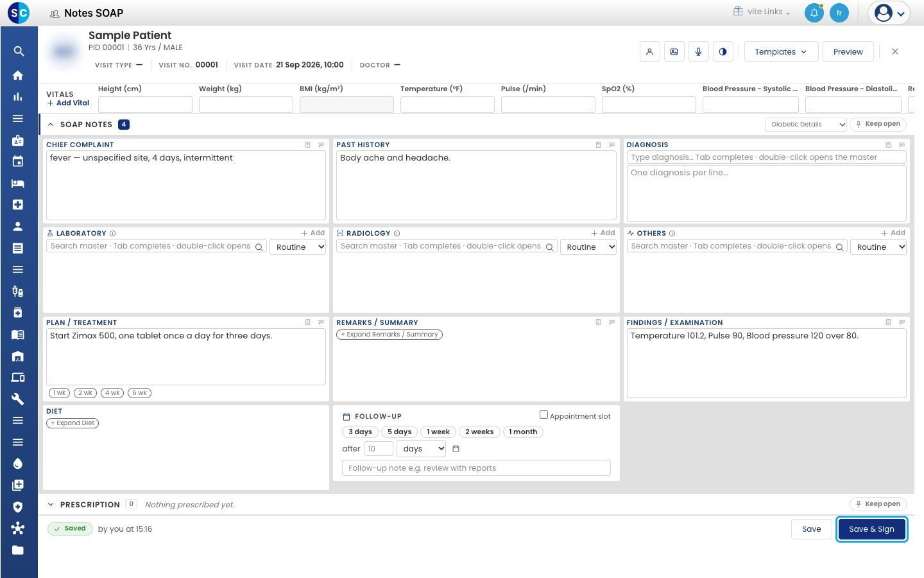Select the wrench tool icon in the sidebar
This screenshot has height=578, width=924.
(x=18, y=399)
